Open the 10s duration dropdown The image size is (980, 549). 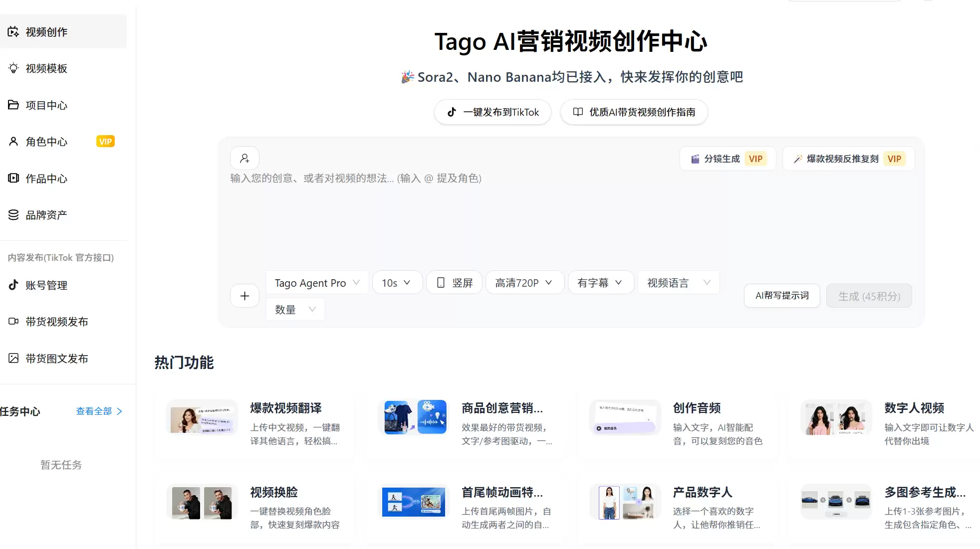(397, 283)
